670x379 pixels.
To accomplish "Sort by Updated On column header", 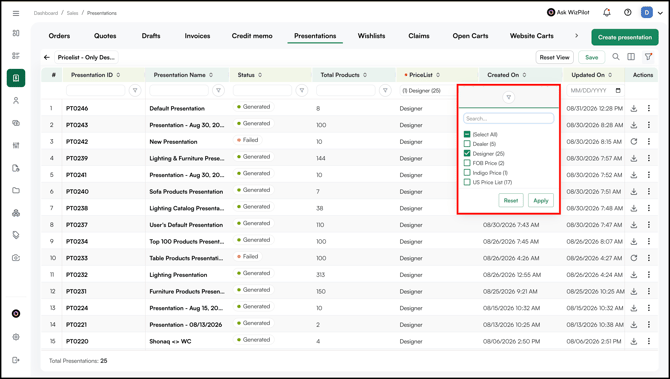I will (x=592, y=75).
